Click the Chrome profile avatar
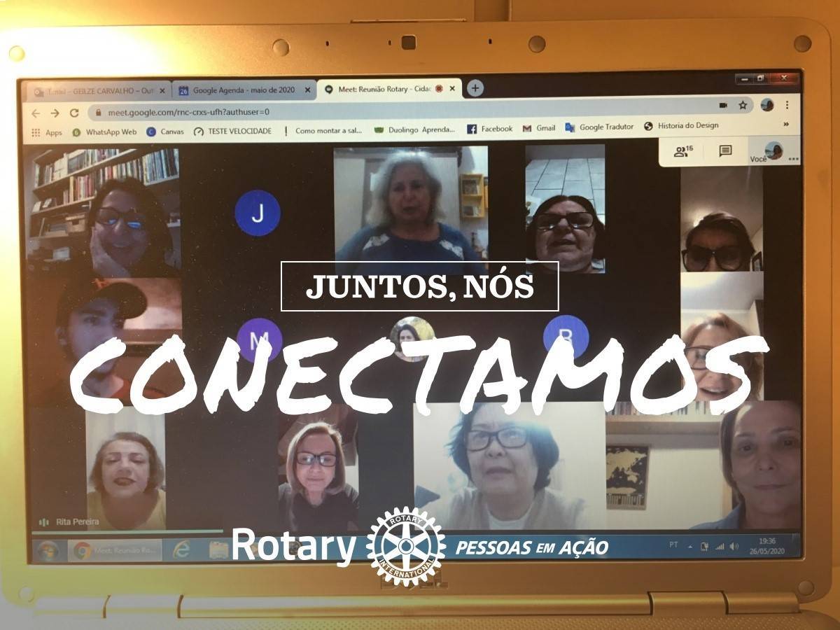840x630 pixels. pos(767,105)
